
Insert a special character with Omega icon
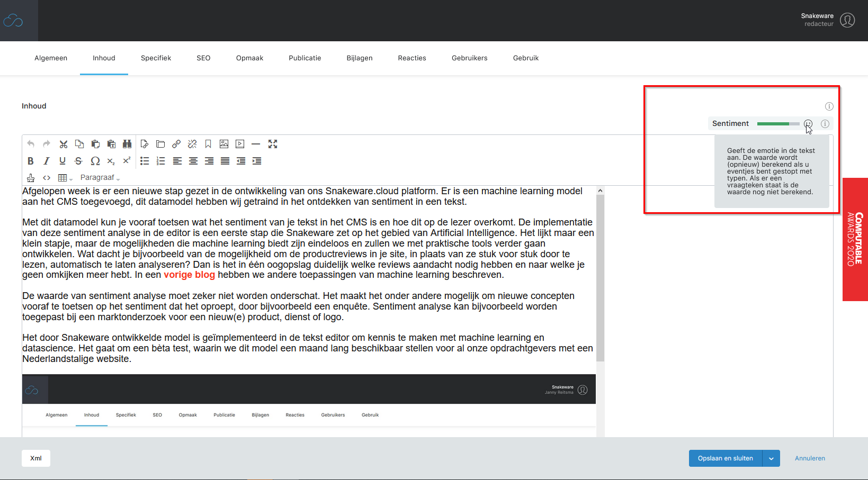95,161
